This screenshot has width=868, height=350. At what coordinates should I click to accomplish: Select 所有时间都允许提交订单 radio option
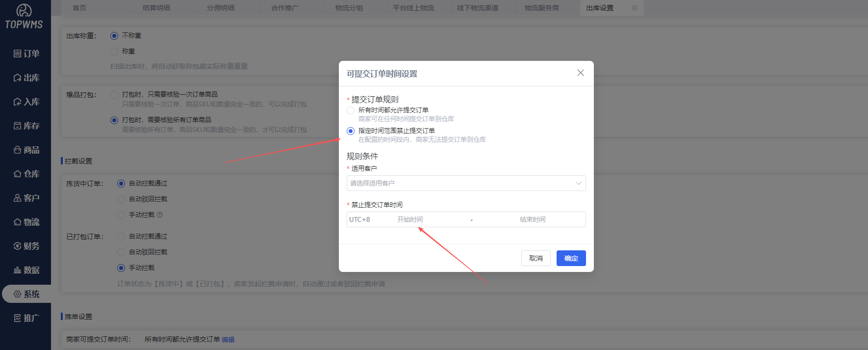pos(351,110)
